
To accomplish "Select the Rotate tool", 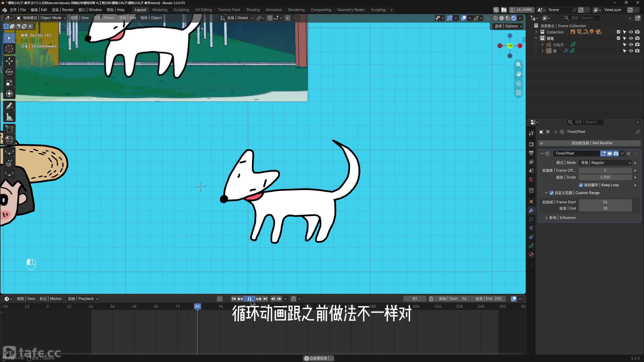I will pos(9,72).
